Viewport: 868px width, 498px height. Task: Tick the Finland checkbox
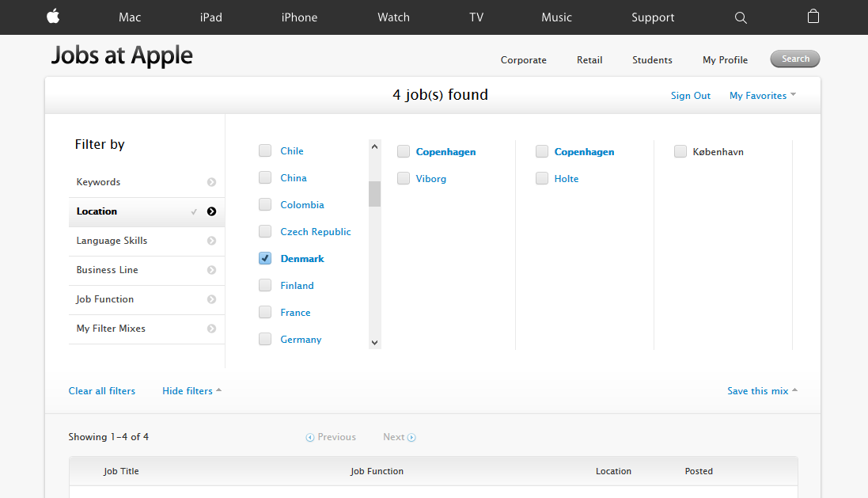(265, 285)
